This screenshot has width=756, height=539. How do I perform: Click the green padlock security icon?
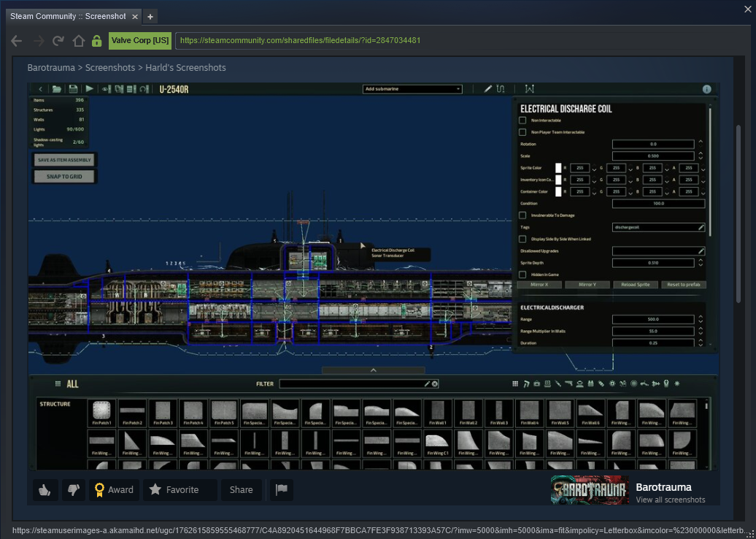(97, 41)
